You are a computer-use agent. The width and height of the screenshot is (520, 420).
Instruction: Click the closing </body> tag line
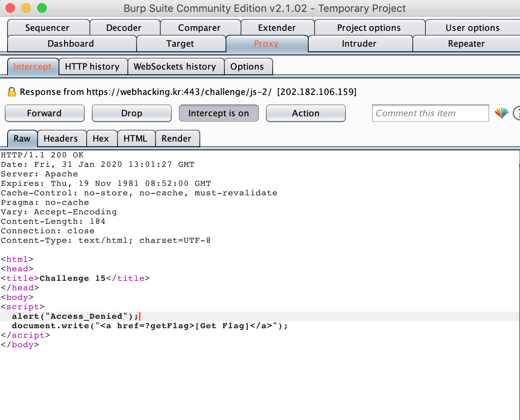20,345
